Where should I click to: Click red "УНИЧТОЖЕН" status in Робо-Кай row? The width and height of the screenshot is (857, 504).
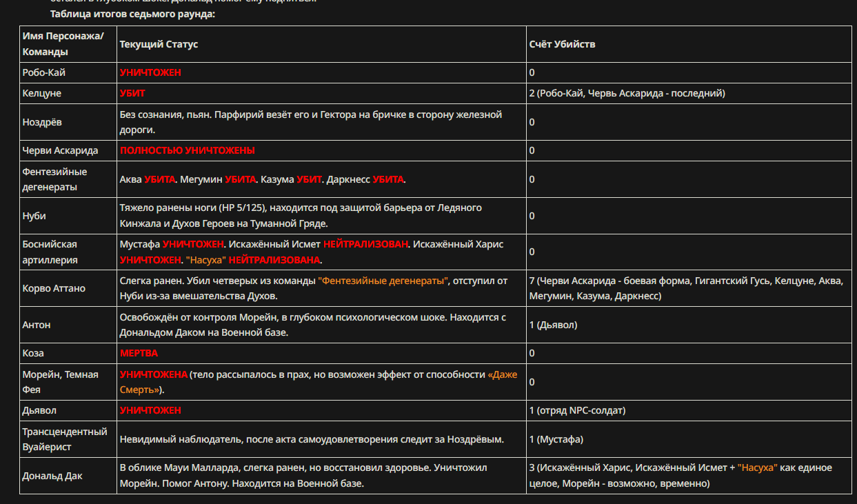pos(150,72)
